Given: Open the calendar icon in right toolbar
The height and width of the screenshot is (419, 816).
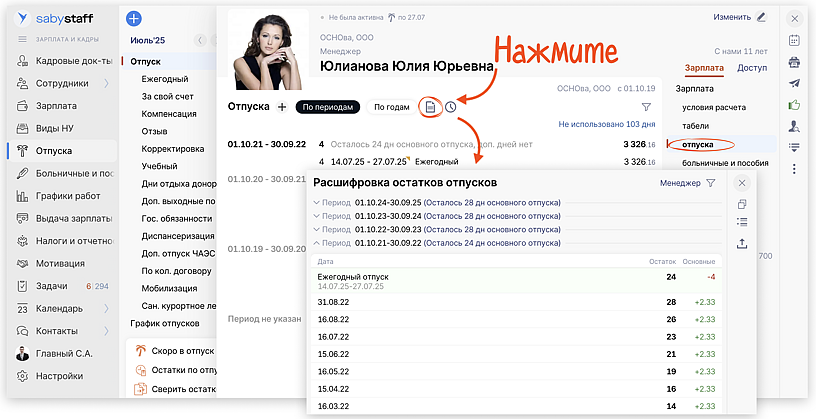Looking at the screenshot, I should pos(794,41).
